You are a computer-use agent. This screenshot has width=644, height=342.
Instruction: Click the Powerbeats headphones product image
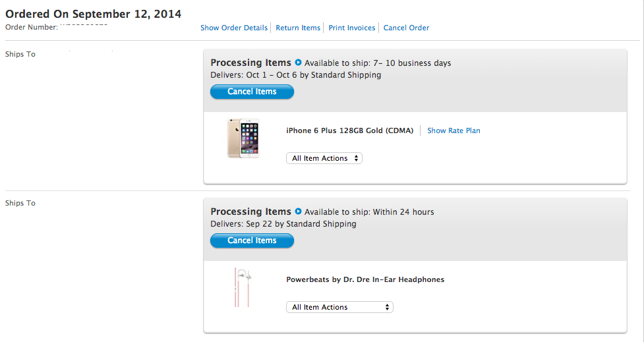click(x=243, y=287)
